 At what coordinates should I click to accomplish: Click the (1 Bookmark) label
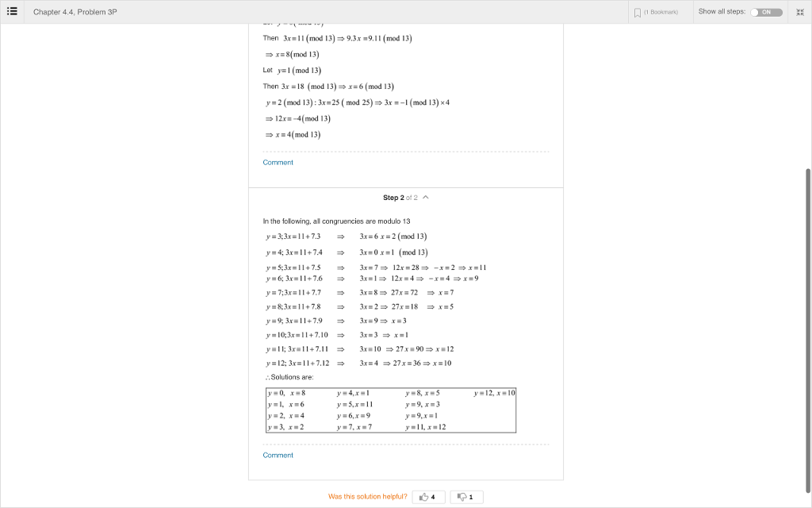[661, 12]
